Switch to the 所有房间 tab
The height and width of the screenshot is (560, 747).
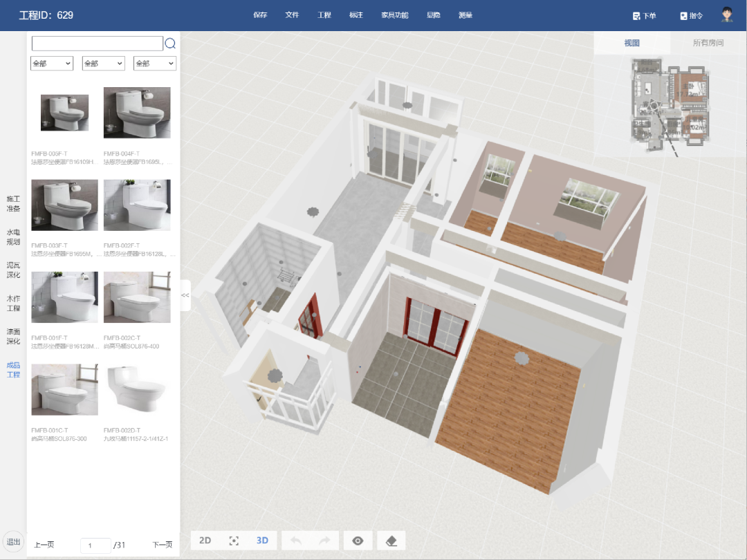click(708, 43)
